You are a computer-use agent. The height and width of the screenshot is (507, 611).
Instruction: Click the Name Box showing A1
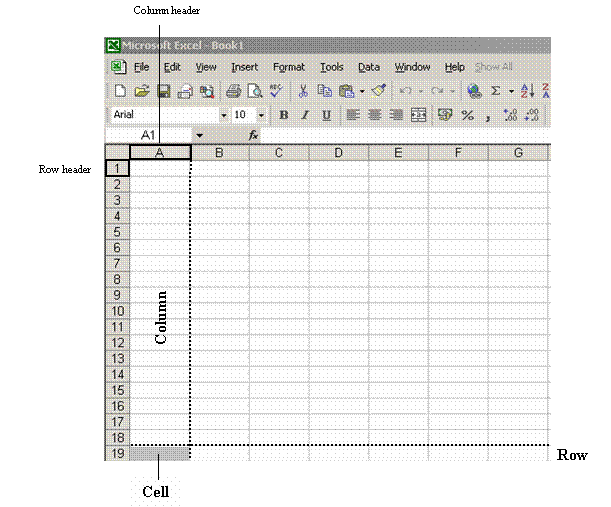148,136
